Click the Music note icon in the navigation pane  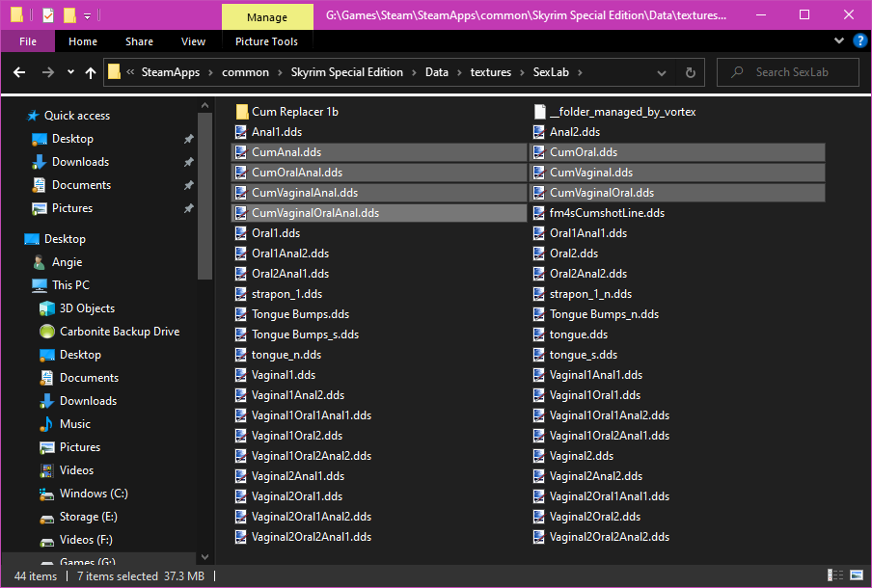click(46, 424)
